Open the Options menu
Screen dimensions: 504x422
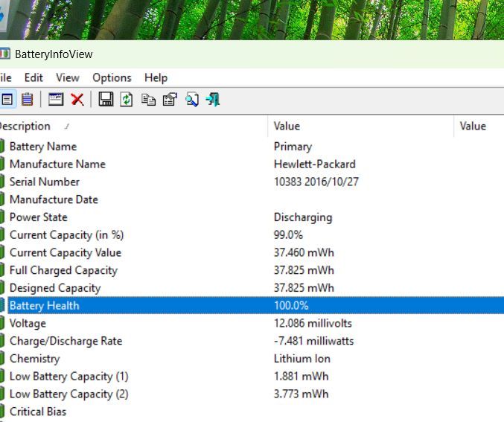112,77
